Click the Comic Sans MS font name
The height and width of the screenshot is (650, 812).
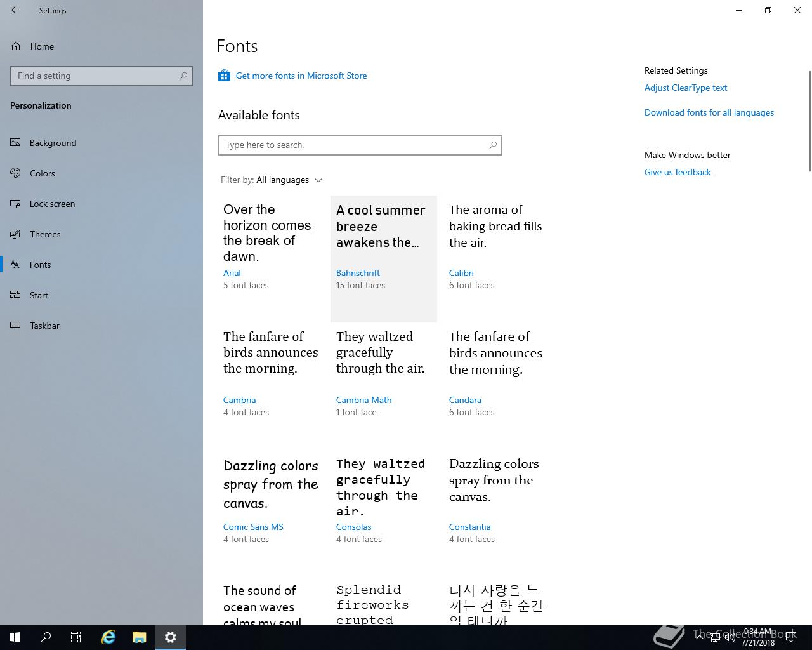[253, 527]
